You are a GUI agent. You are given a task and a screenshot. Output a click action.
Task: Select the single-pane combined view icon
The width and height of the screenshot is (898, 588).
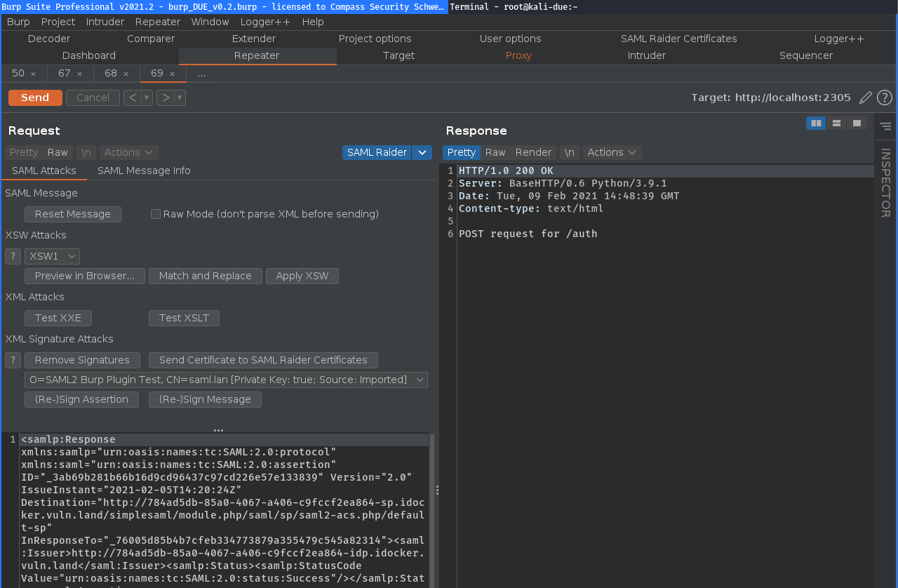coord(856,123)
